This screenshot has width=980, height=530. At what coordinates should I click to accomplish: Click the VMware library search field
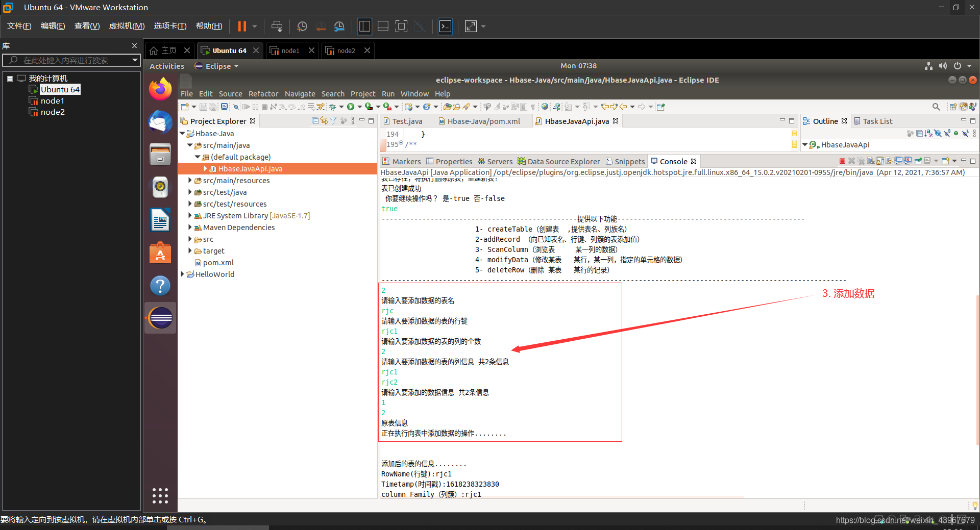(x=71, y=60)
